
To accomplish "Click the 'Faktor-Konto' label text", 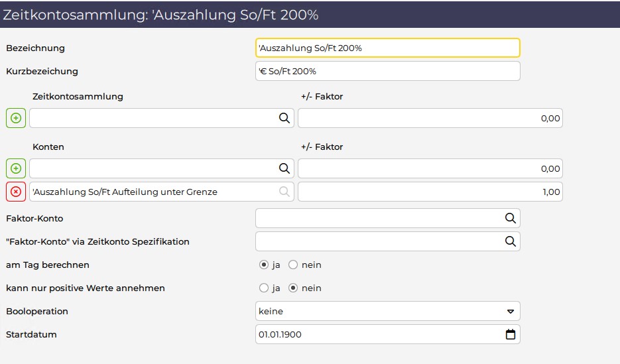I will (x=34, y=218).
